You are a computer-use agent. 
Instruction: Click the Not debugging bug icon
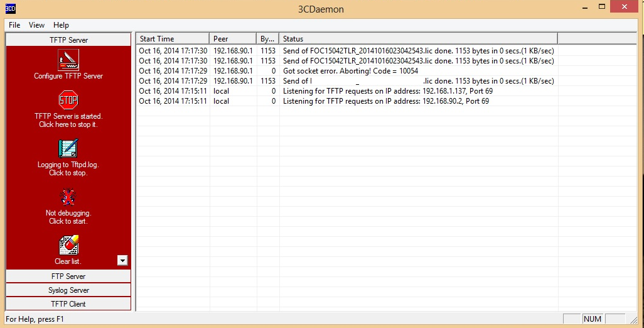(68, 197)
